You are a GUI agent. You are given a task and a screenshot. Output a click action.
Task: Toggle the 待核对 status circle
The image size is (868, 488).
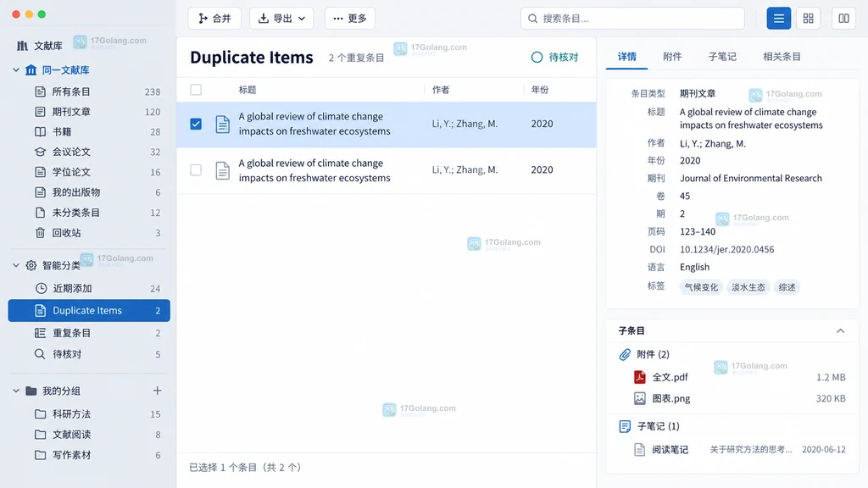tap(537, 57)
